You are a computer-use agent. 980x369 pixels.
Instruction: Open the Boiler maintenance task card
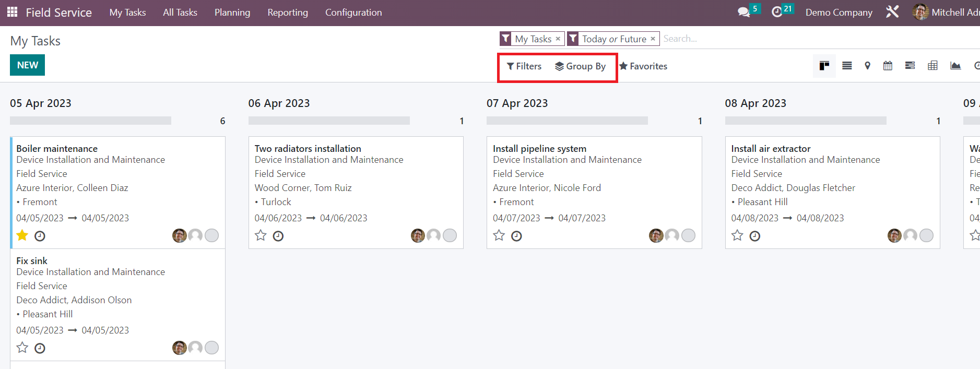pyautogui.click(x=118, y=192)
